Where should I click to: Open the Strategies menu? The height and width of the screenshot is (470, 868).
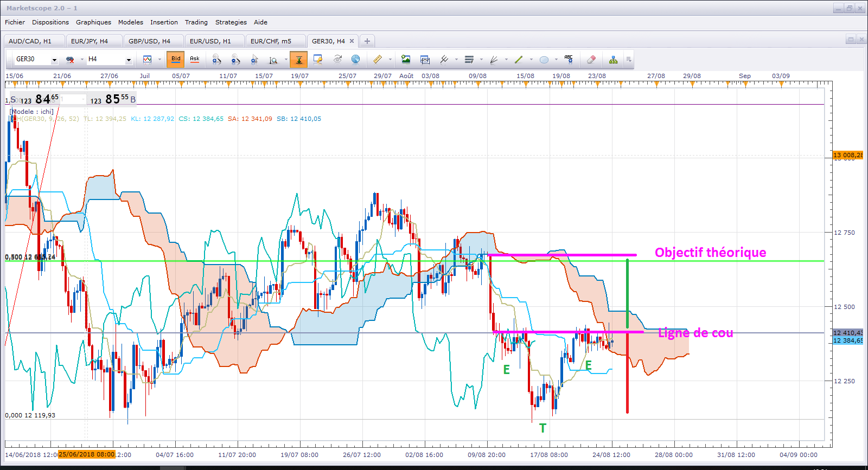(x=231, y=22)
